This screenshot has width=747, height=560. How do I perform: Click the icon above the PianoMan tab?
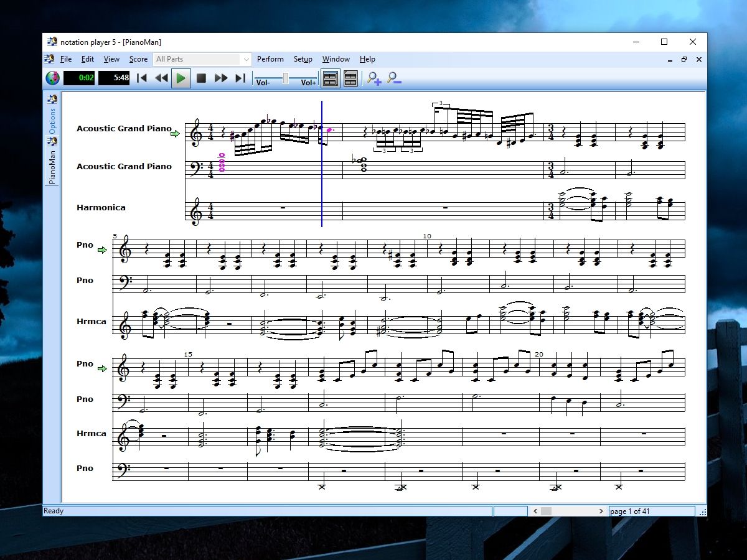click(52, 142)
